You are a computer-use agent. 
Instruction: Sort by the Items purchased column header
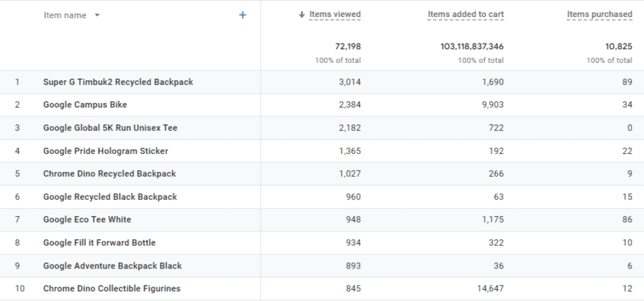click(x=599, y=14)
